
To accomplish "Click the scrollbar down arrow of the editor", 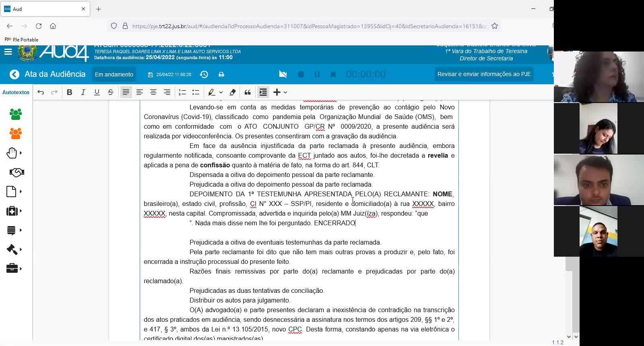I will coord(569,337).
